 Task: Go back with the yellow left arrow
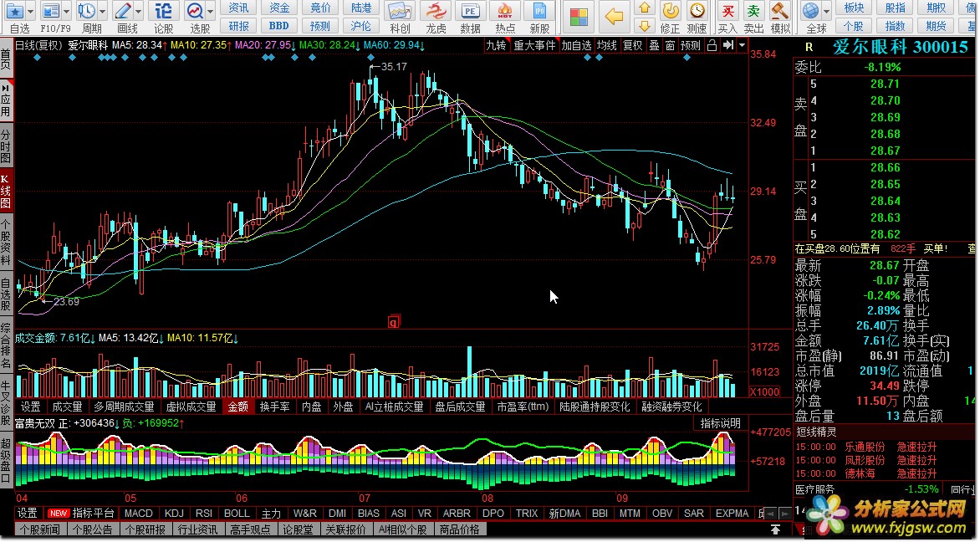click(x=615, y=17)
